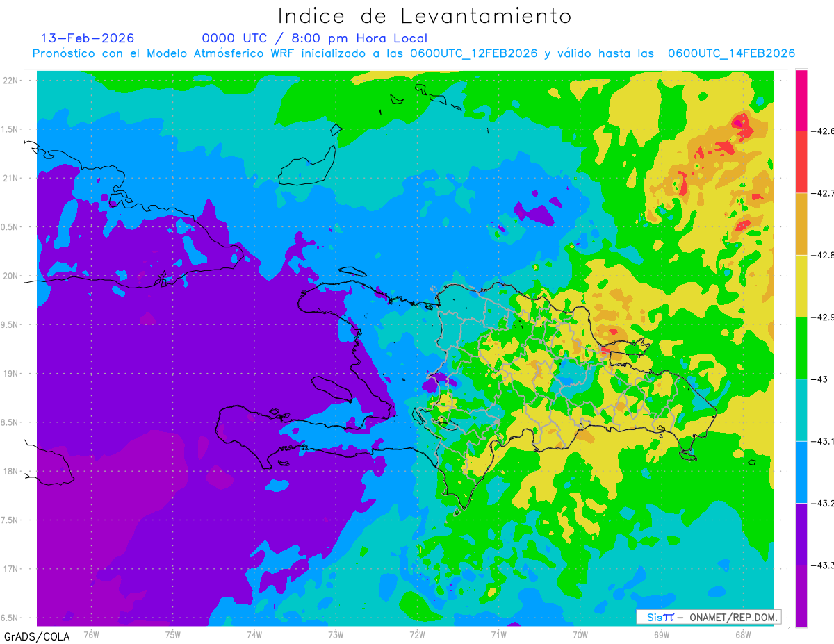Click the longitude label '76W'
This screenshot has height=644, width=834.
pos(91,635)
